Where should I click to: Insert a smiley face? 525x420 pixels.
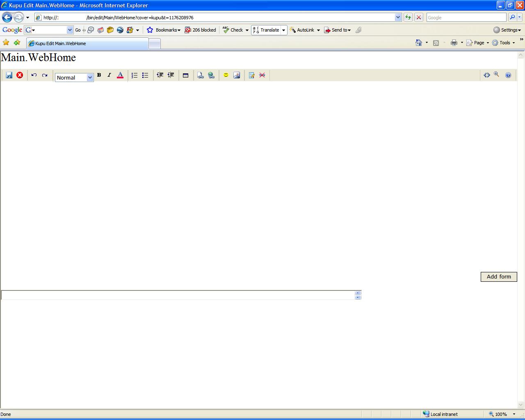point(226,75)
